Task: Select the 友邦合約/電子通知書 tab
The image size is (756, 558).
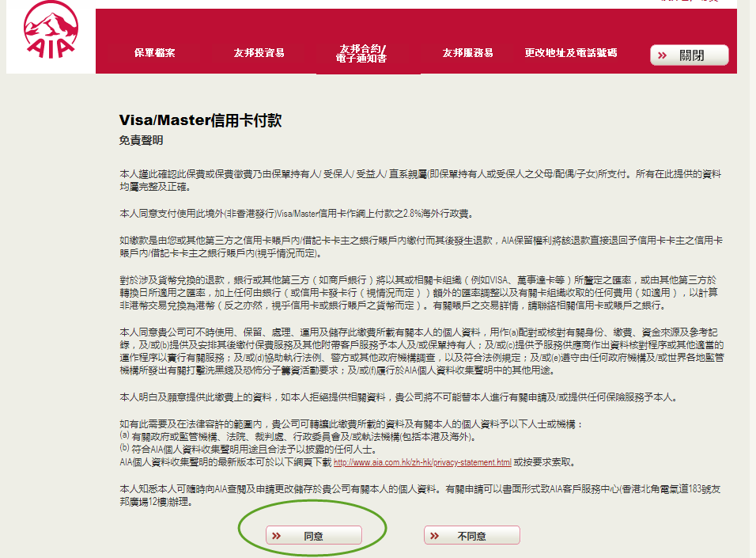Action: pos(361,54)
